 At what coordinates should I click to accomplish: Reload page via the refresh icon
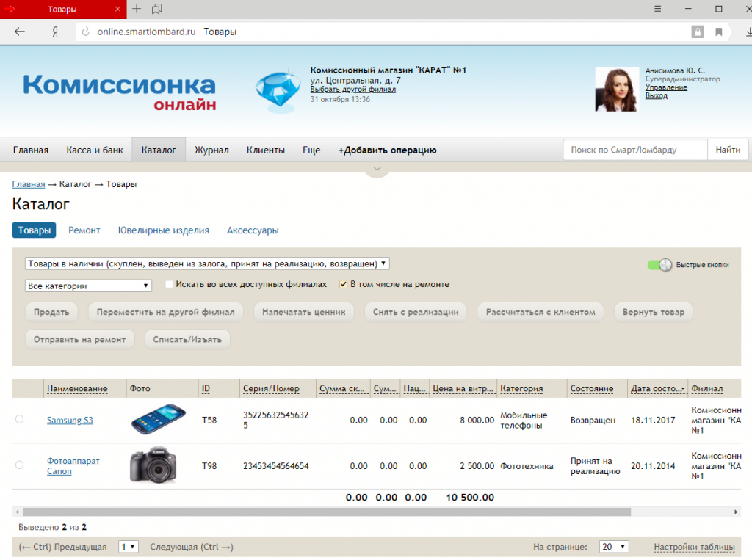click(x=86, y=32)
